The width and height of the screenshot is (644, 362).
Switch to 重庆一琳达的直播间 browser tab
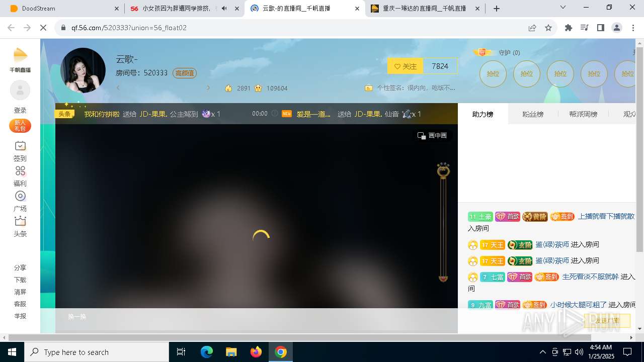coord(426,9)
